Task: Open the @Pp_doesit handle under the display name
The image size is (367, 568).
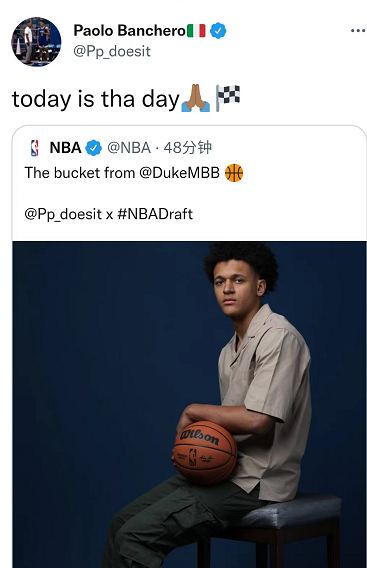Action: [112, 51]
